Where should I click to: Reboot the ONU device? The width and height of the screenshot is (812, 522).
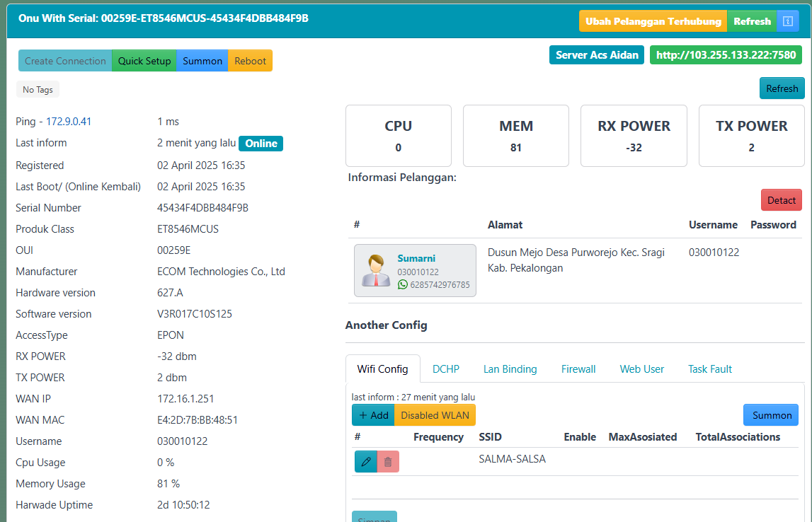pyautogui.click(x=250, y=61)
